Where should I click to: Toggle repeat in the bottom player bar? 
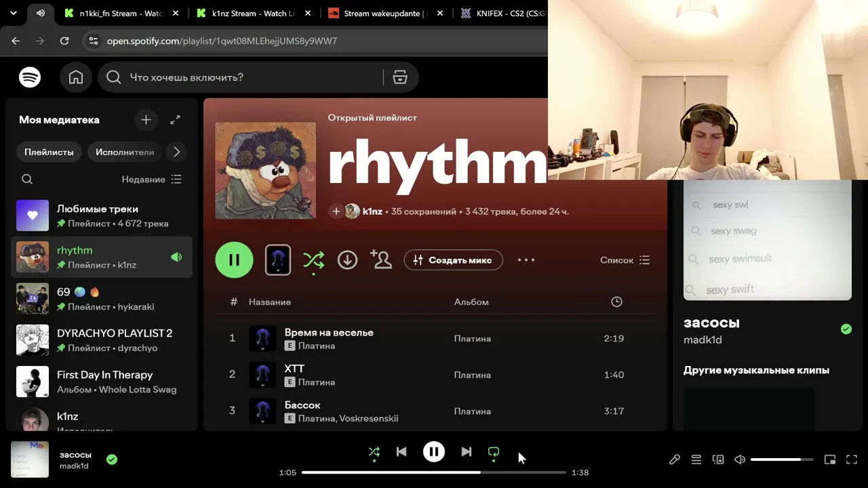pyautogui.click(x=494, y=452)
